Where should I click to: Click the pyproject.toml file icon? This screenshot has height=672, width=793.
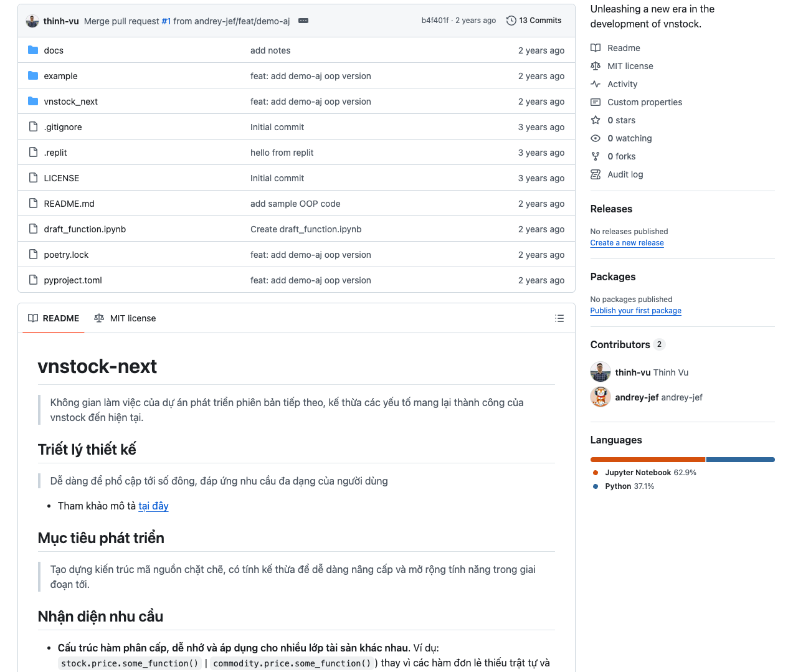[33, 280]
